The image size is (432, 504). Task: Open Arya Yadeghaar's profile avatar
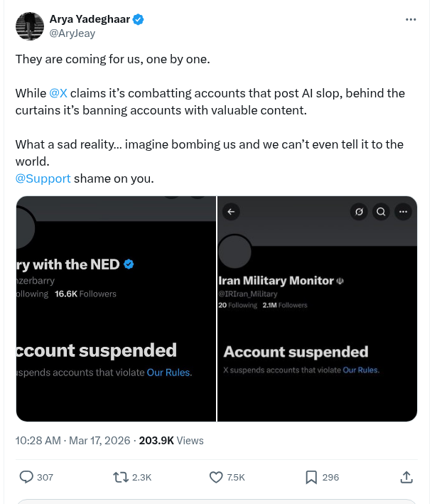30,26
